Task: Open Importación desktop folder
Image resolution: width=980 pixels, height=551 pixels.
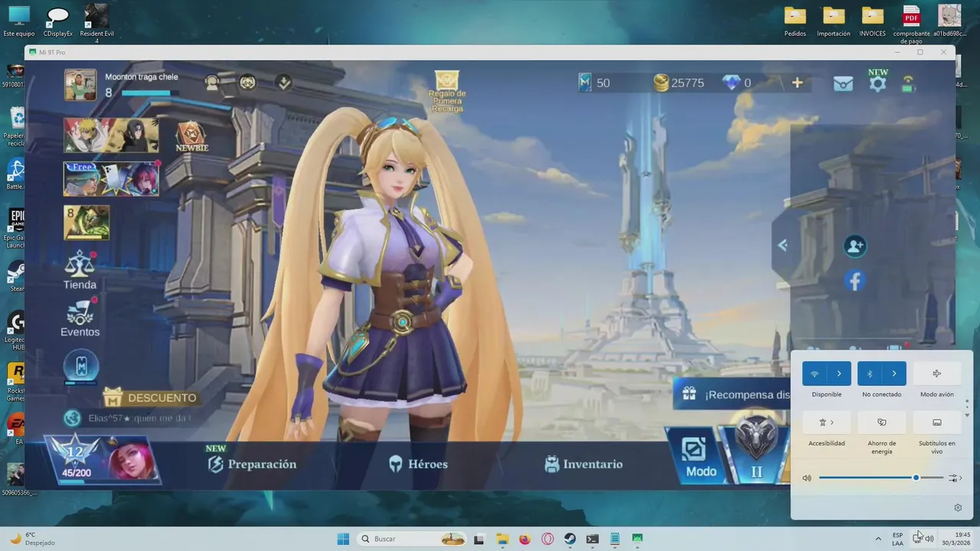Action: (834, 21)
